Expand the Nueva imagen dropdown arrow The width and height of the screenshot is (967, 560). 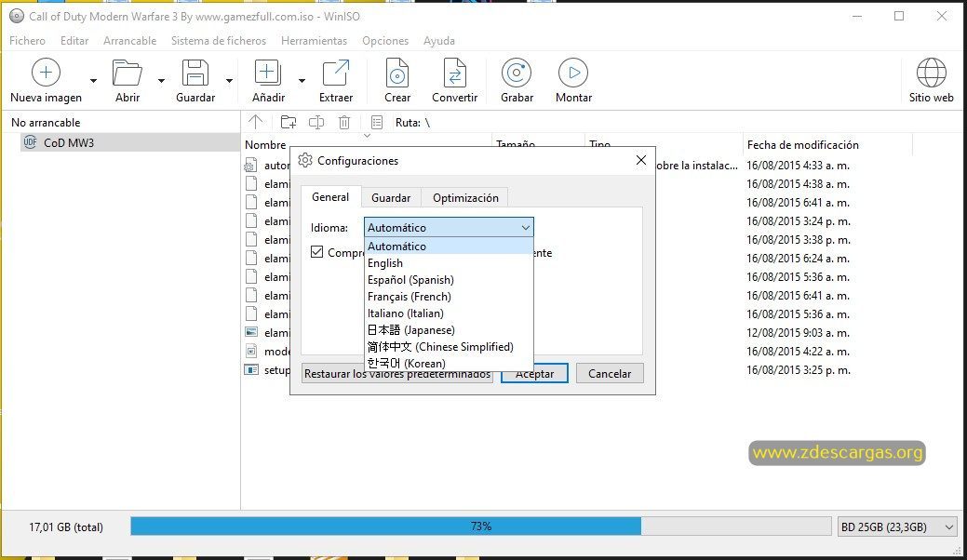pyautogui.click(x=93, y=81)
